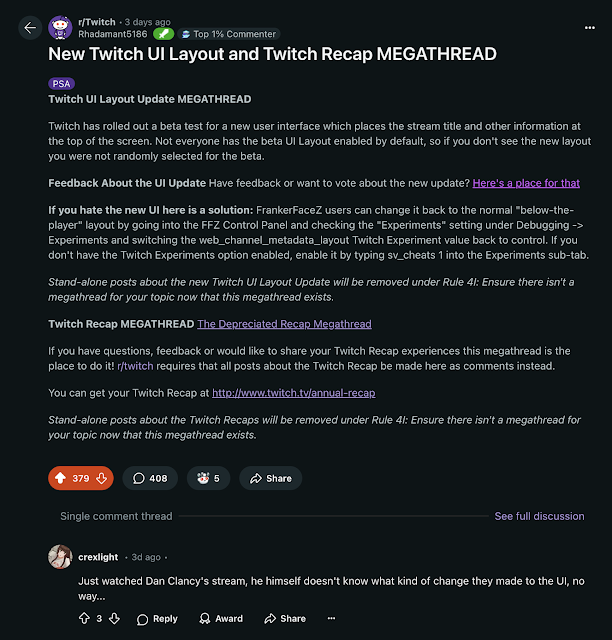
Task: Open The Depreciated Recap Megathread link
Action: pyautogui.click(x=284, y=324)
